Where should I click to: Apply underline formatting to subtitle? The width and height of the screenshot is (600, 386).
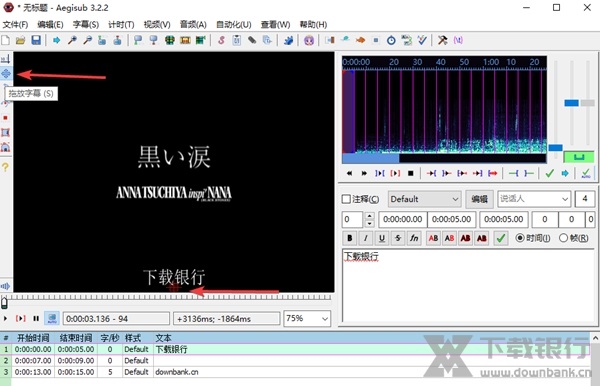pos(382,238)
